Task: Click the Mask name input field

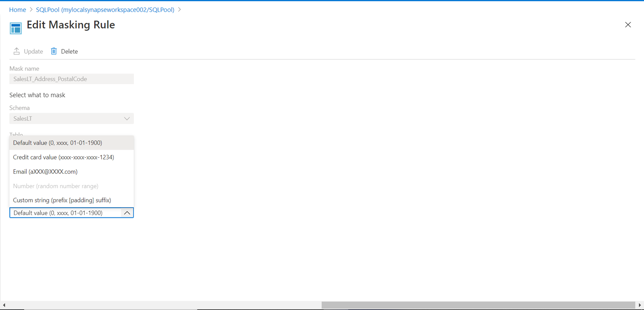Action: (71, 79)
